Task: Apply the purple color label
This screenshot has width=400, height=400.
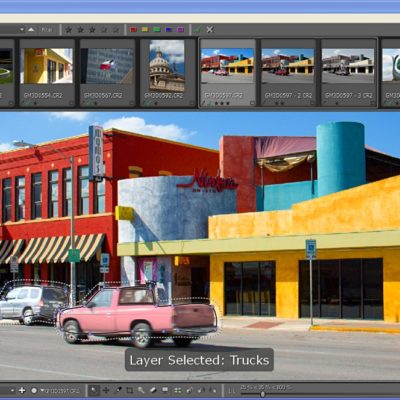Action: (180, 30)
